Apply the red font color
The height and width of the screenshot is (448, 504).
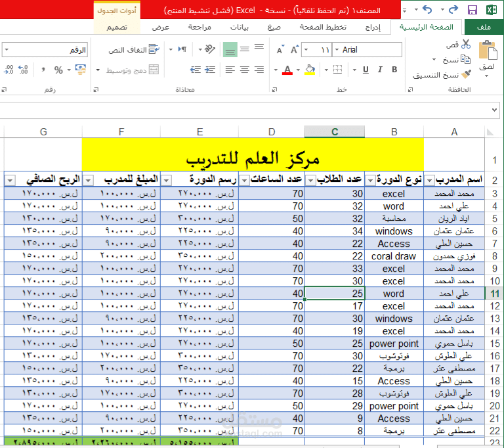pos(287,70)
